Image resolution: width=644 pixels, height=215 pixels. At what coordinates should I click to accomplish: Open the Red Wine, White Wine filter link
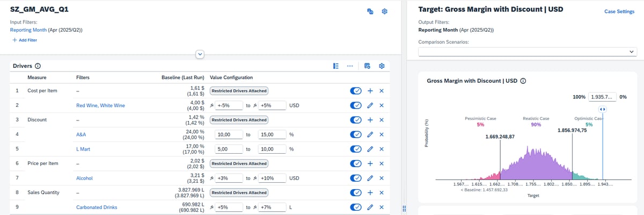tap(100, 105)
